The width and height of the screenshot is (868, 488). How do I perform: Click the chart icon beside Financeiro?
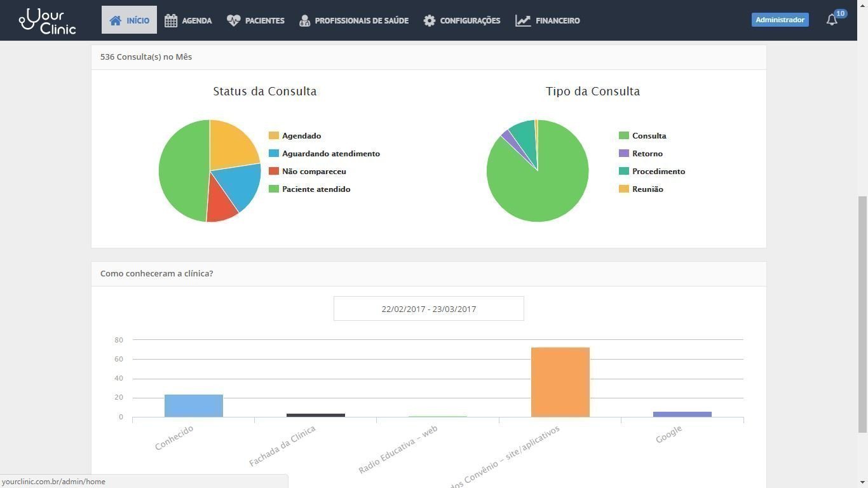[x=523, y=20]
